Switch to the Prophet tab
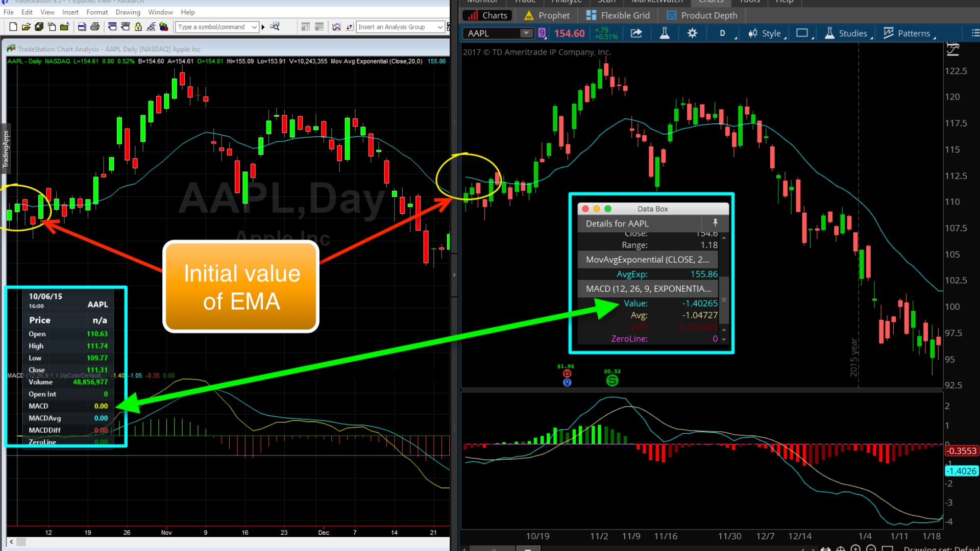 point(547,15)
